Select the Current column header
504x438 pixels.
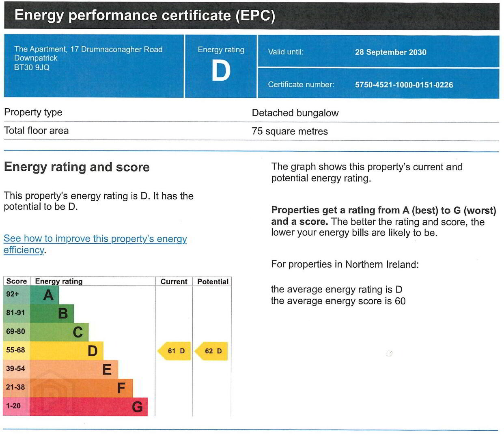coord(174,281)
